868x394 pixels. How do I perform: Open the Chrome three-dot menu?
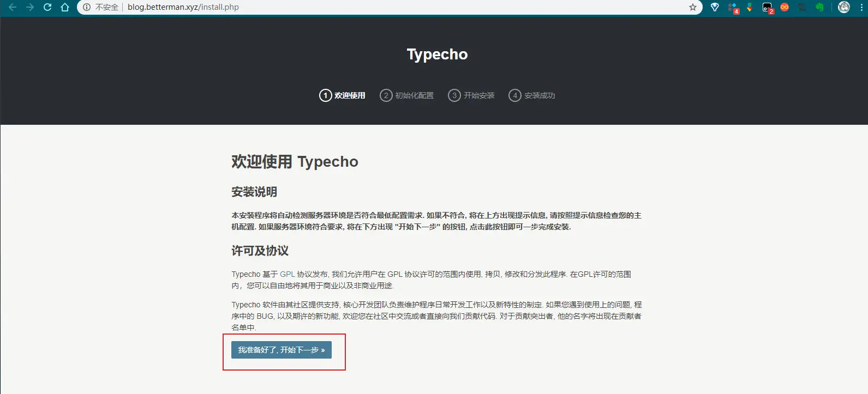point(861,7)
